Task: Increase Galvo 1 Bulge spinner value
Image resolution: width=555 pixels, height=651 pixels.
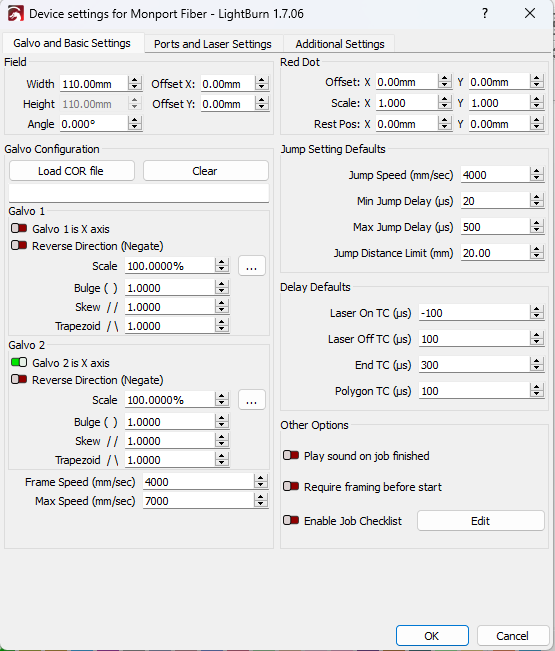Action: click(x=222, y=284)
